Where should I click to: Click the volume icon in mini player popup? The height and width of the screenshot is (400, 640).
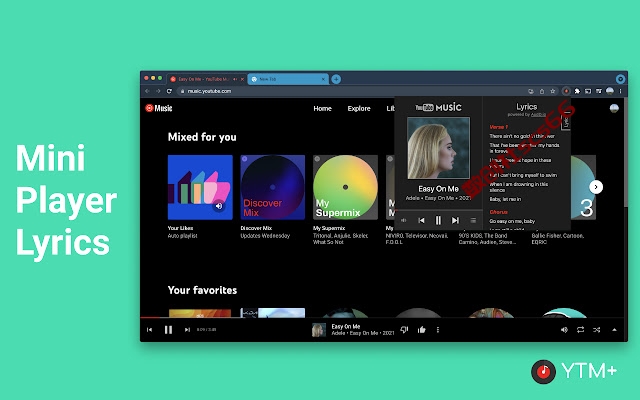pyautogui.click(x=404, y=220)
